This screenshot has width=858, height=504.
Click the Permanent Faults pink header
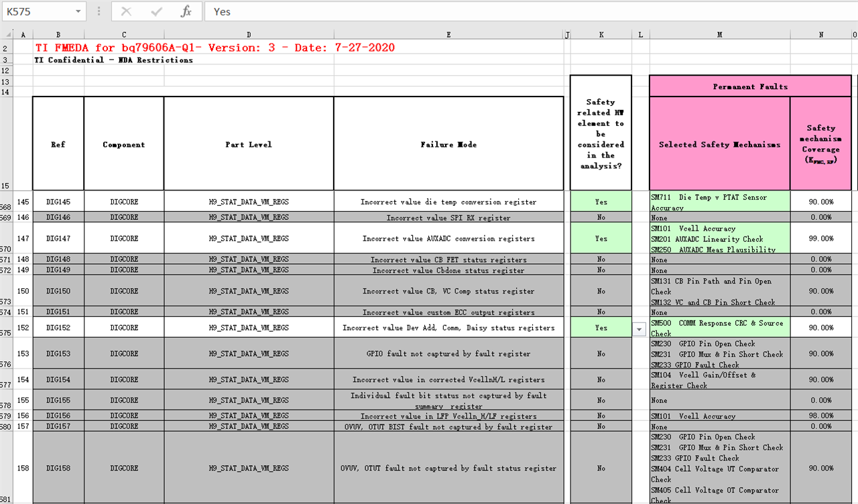[x=750, y=86]
